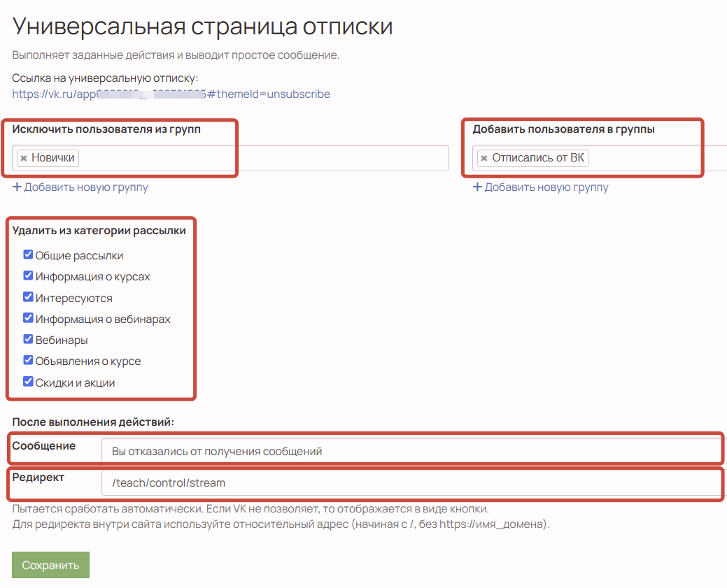The width and height of the screenshot is (727, 588).
Task: Click heading Универсальная страница отписки
Action: [x=203, y=27]
